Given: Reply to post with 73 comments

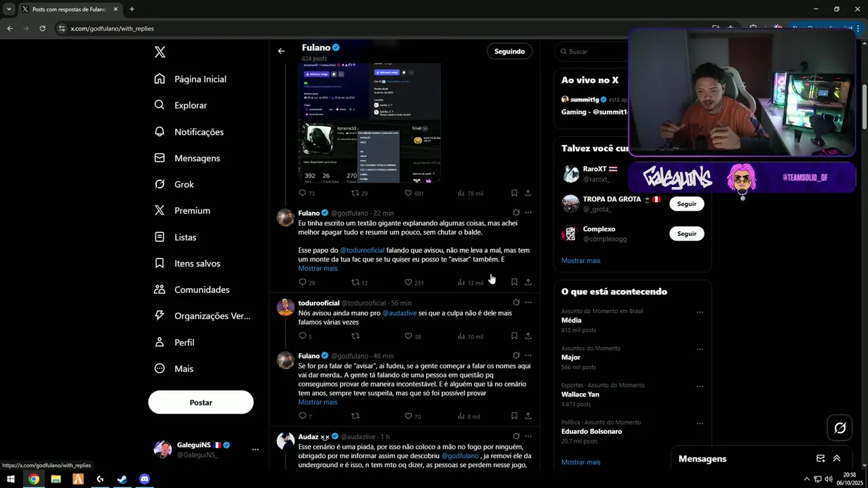Looking at the screenshot, I should pos(307,193).
